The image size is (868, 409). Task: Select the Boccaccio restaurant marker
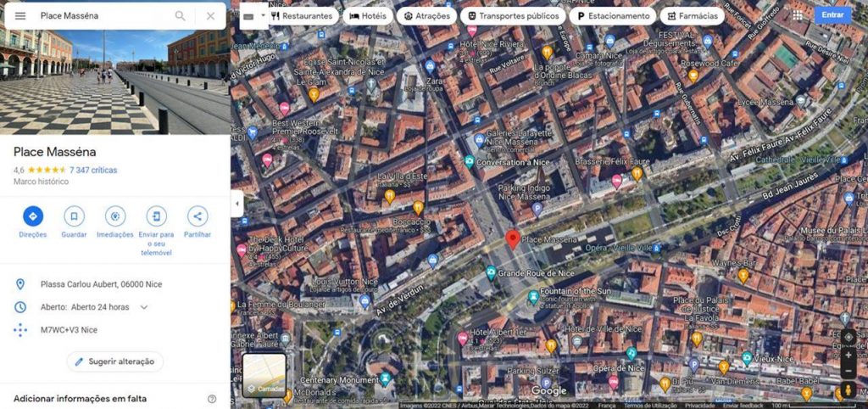(418, 208)
